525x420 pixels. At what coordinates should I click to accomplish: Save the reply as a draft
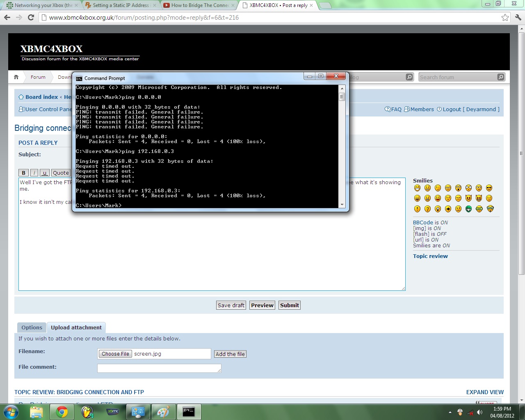231,305
